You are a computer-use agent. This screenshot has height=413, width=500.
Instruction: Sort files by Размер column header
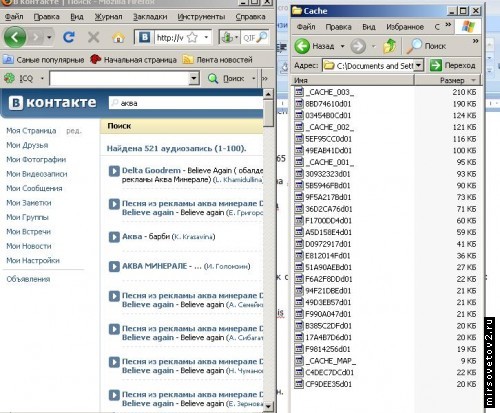448,80
